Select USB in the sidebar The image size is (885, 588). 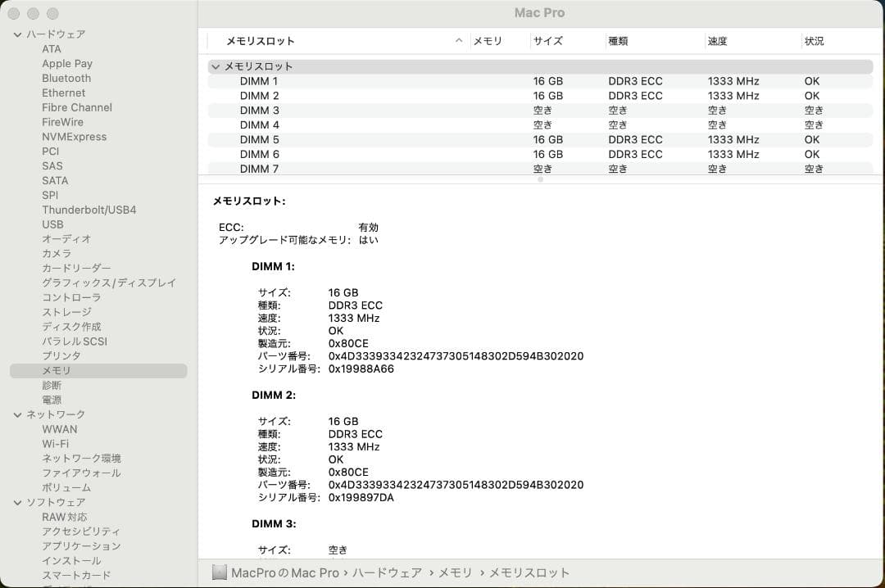(52, 224)
